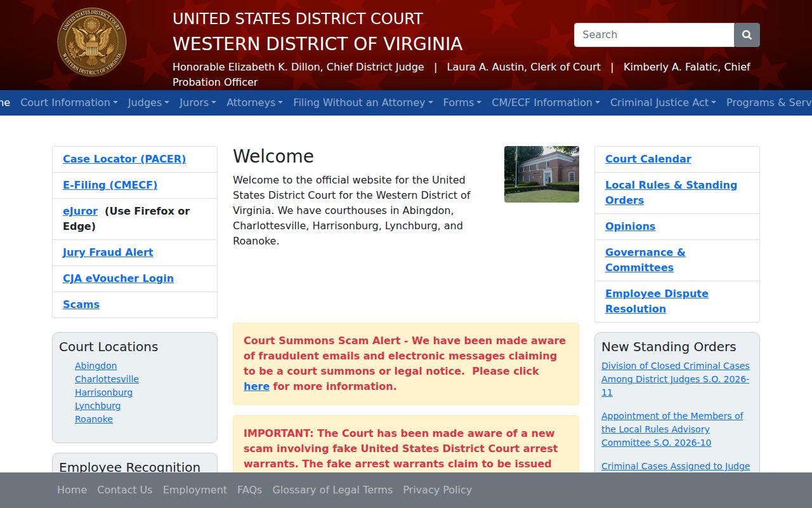Open Employee Dispute Resolution link
This screenshot has width=812, height=508.
(x=657, y=301)
